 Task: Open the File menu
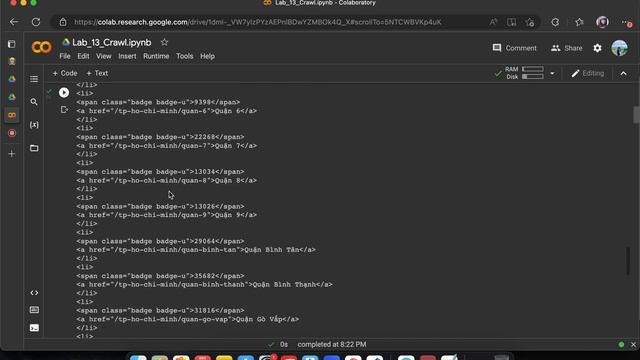click(65, 56)
